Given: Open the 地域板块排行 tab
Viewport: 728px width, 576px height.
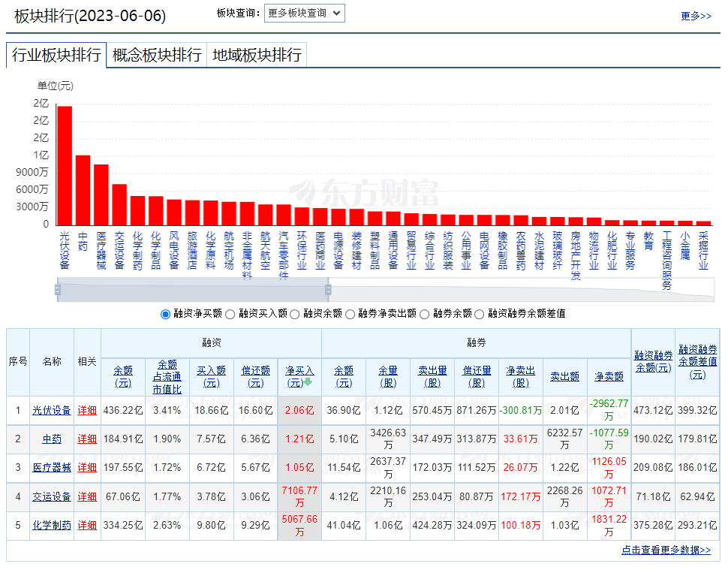Looking at the screenshot, I should (x=257, y=55).
